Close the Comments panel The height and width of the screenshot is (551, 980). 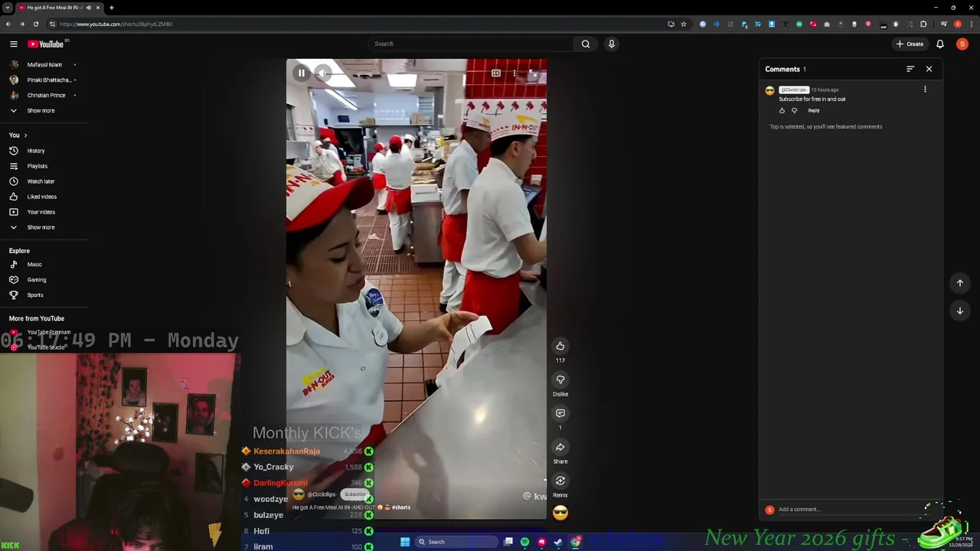coord(929,69)
